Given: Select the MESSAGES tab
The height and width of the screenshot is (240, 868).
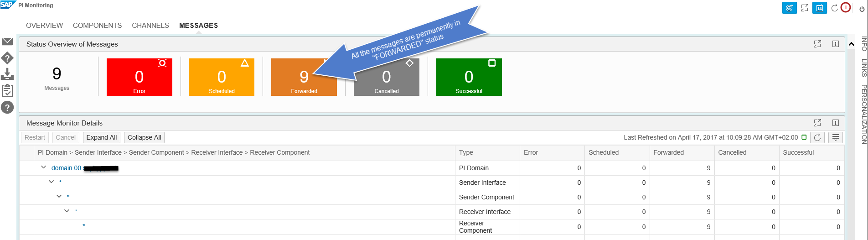Looking at the screenshot, I should click(198, 26).
